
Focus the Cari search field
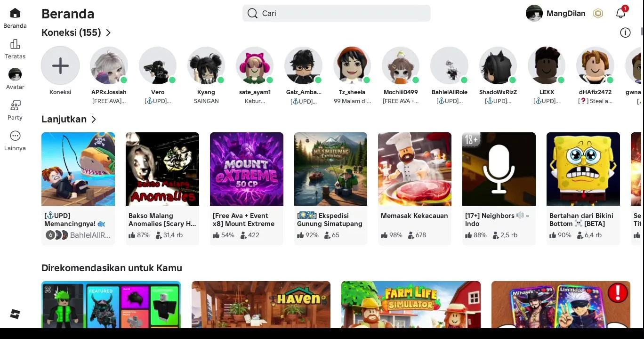click(x=337, y=13)
